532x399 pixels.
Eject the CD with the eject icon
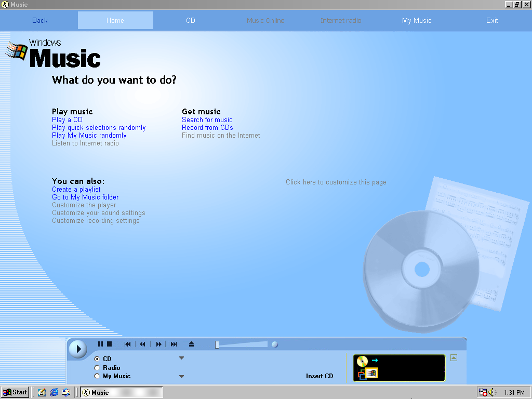point(191,344)
